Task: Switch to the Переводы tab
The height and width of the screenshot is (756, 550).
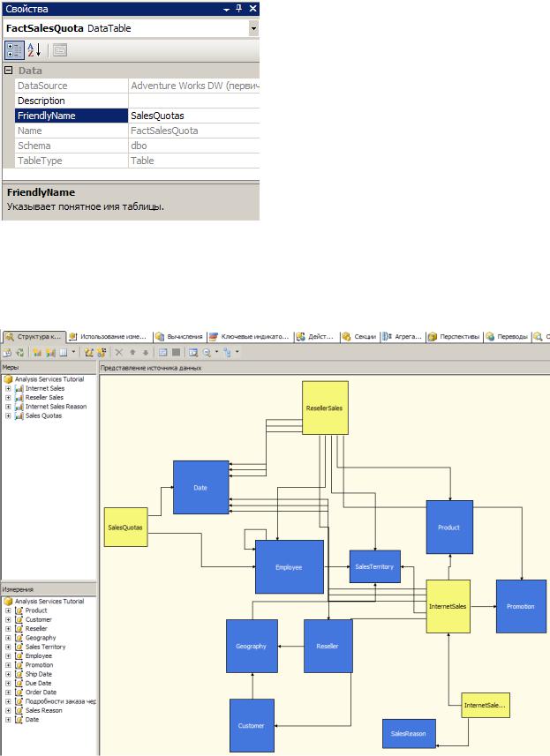Action: (x=507, y=336)
